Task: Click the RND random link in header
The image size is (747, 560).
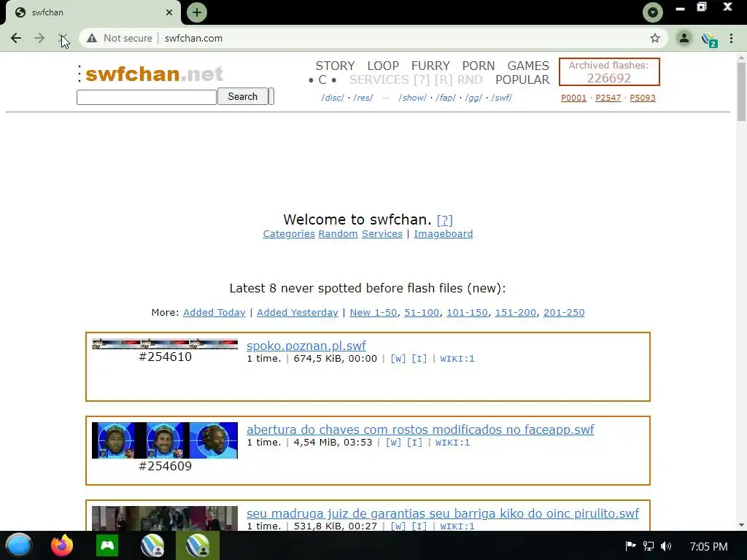Action: coord(470,79)
